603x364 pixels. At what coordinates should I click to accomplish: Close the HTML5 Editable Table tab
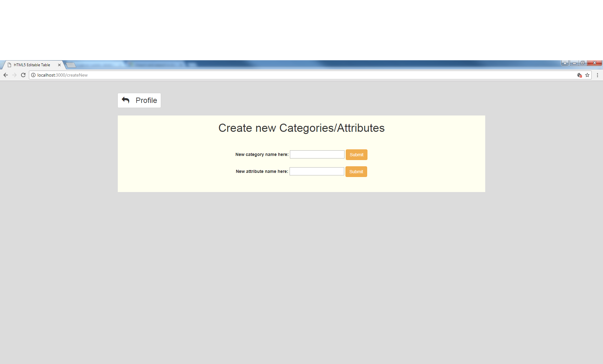point(59,65)
